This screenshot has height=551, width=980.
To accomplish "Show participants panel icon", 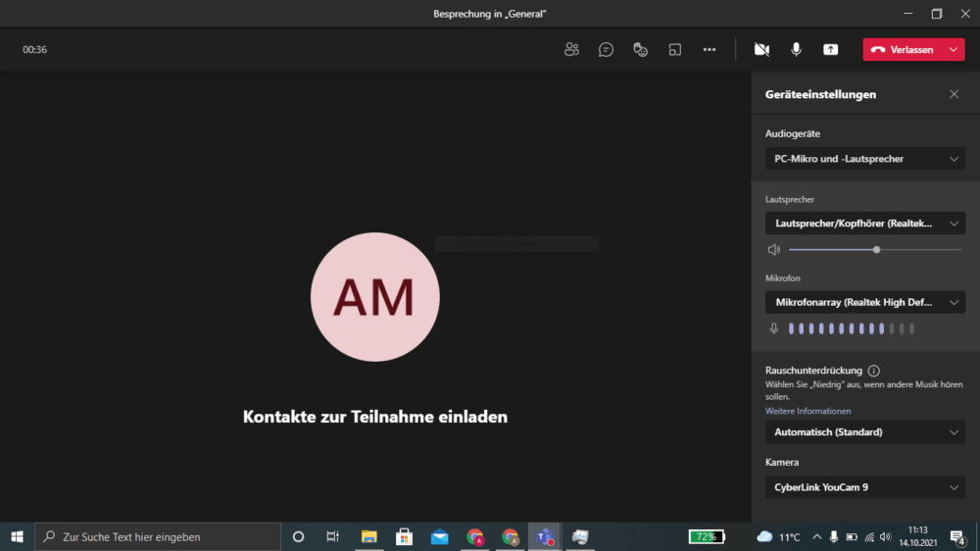I will pos(571,49).
